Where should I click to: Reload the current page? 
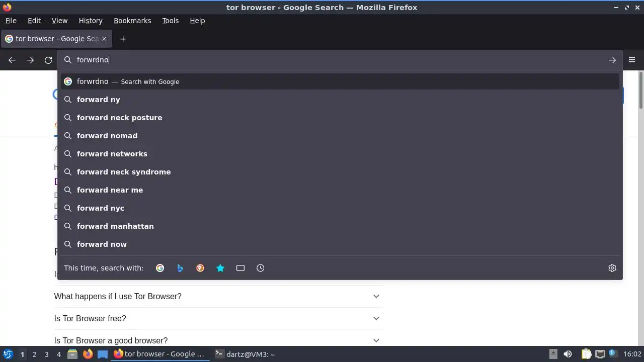click(48, 60)
